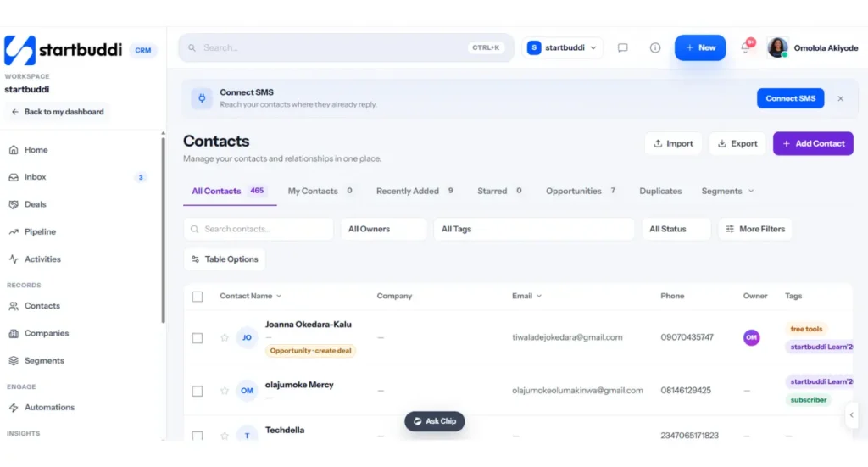Open the notifications bell
This screenshot has width=868, height=467.
pyautogui.click(x=746, y=47)
